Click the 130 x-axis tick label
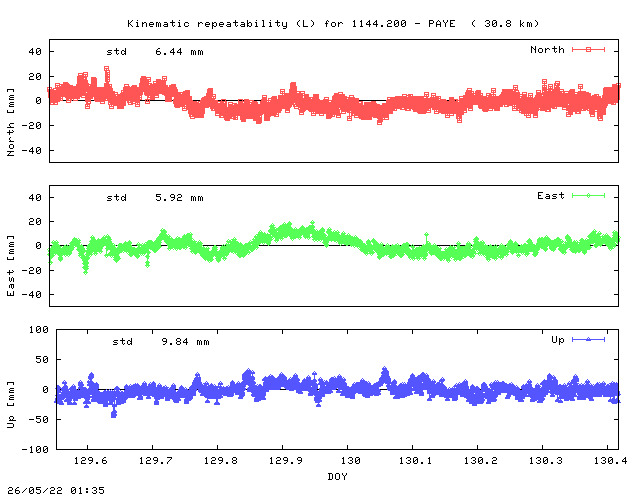This screenshot has width=640, height=496. [x=351, y=461]
